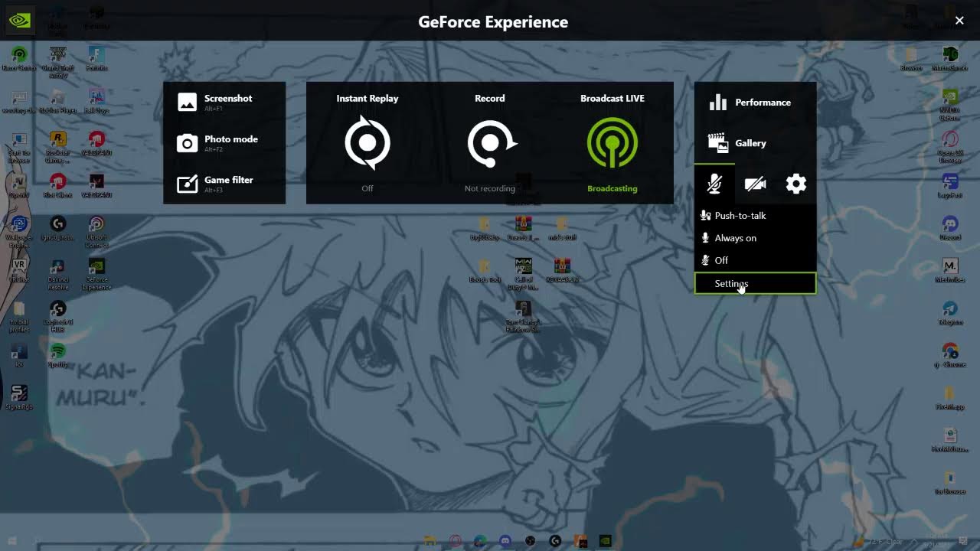Click the 'Not recording' status text
This screenshot has width=980, height=551.
point(490,188)
